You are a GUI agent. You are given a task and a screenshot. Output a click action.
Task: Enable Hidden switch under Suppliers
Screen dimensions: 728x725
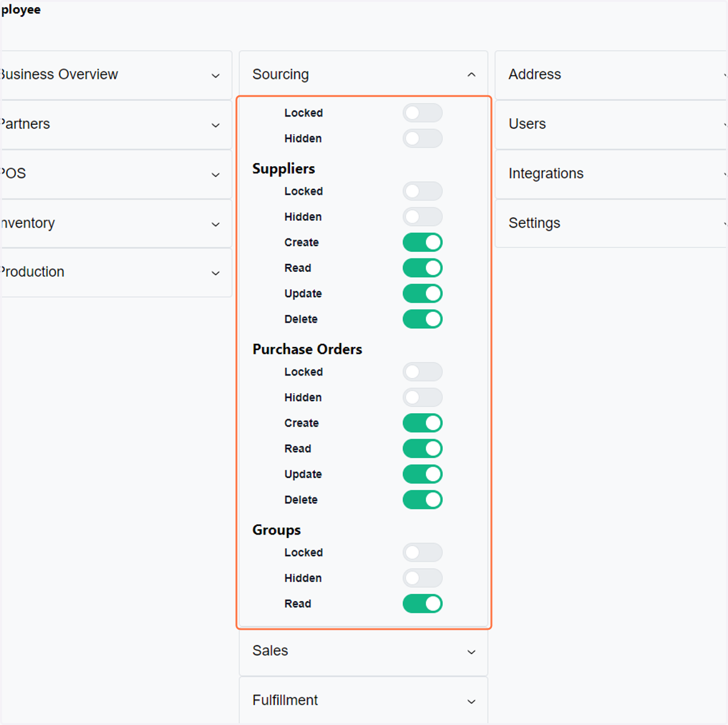(423, 217)
